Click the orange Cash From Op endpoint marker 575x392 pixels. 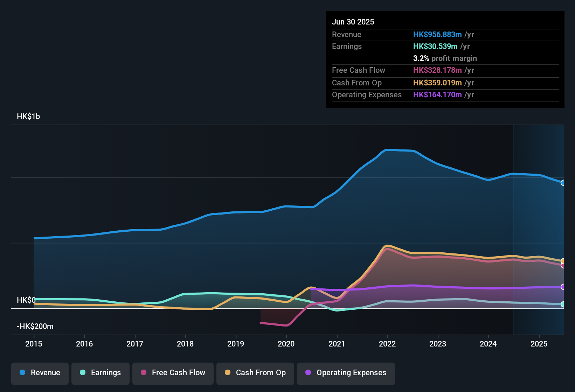563,261
